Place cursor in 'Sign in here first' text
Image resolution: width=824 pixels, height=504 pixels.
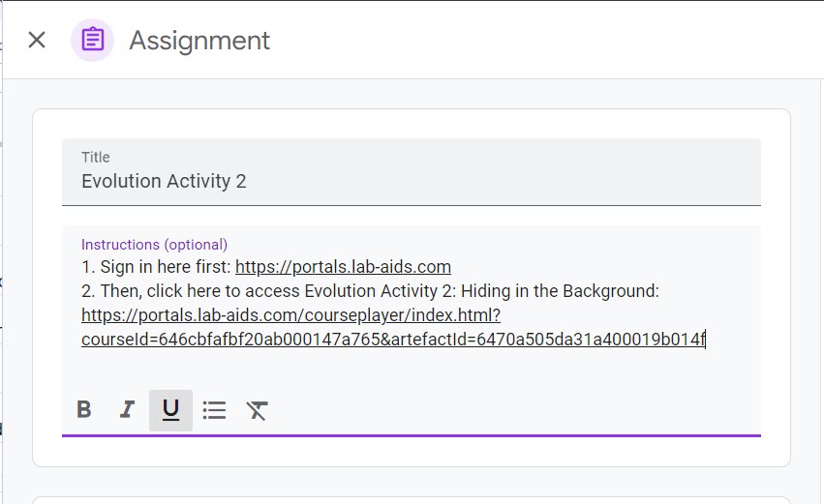click(165, 267)
